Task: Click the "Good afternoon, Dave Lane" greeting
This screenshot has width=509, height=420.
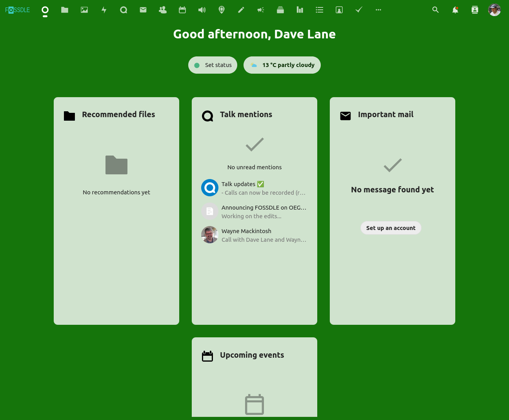Action: 254,34
